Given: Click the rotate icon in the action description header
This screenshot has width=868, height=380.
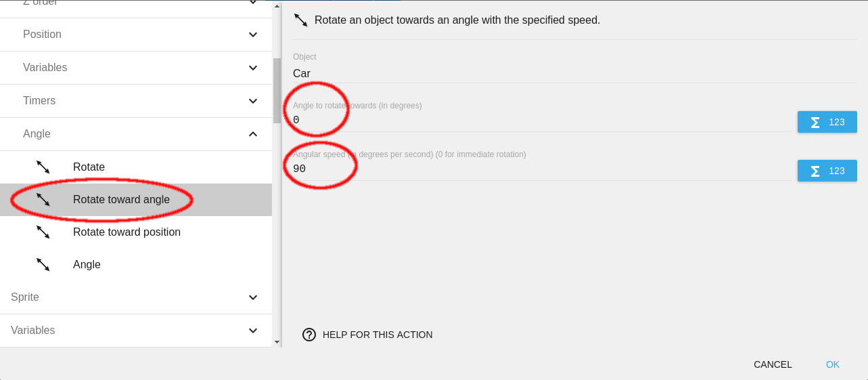Looking at the screenshot, I should [301, 20].
